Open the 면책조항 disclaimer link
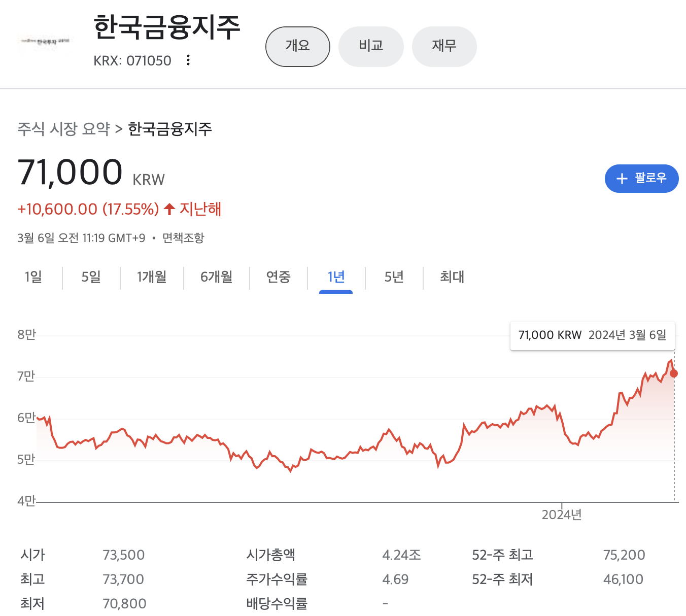This screenshot has height=616, width=686. coord(183,237)
